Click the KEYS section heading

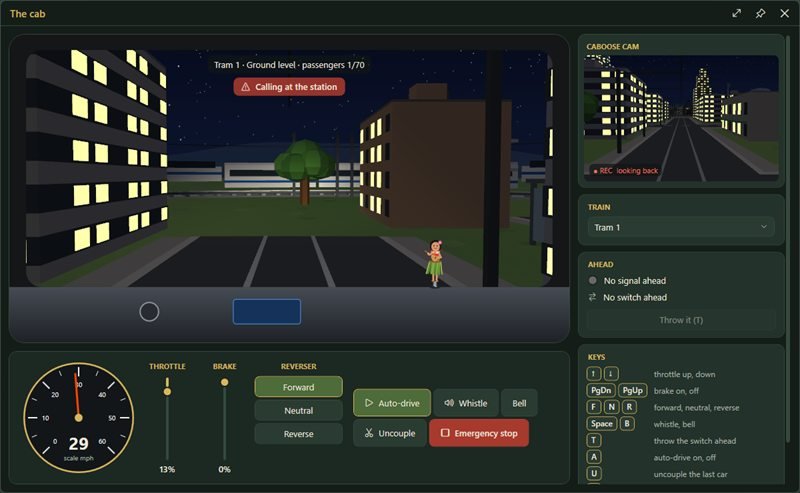tap(596, 357)
